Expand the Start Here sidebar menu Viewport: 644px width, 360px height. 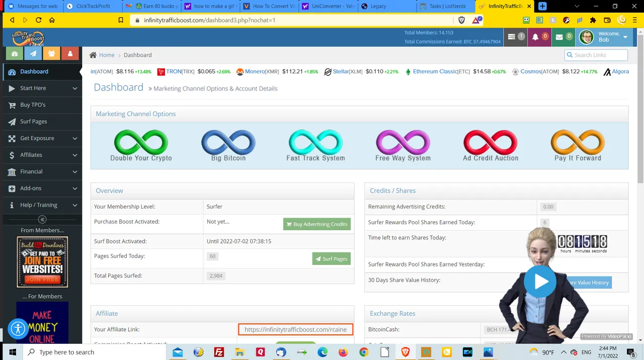[x=42, y=88]
